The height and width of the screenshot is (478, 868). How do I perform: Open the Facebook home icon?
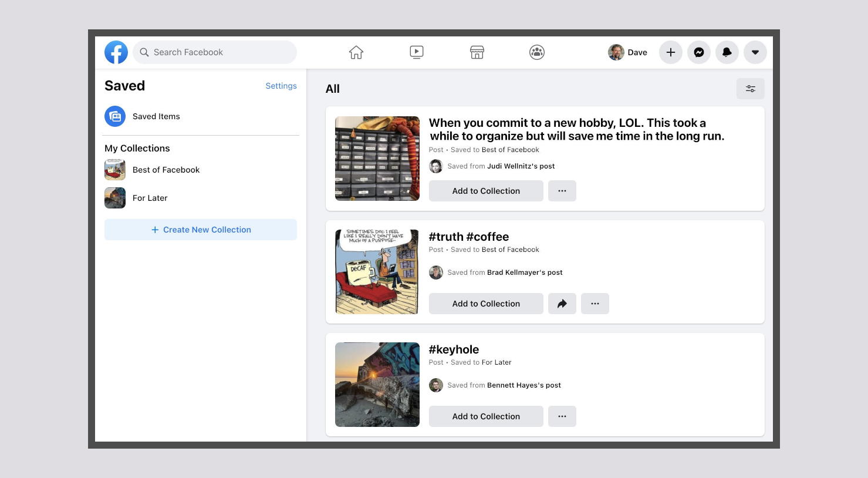356,52
